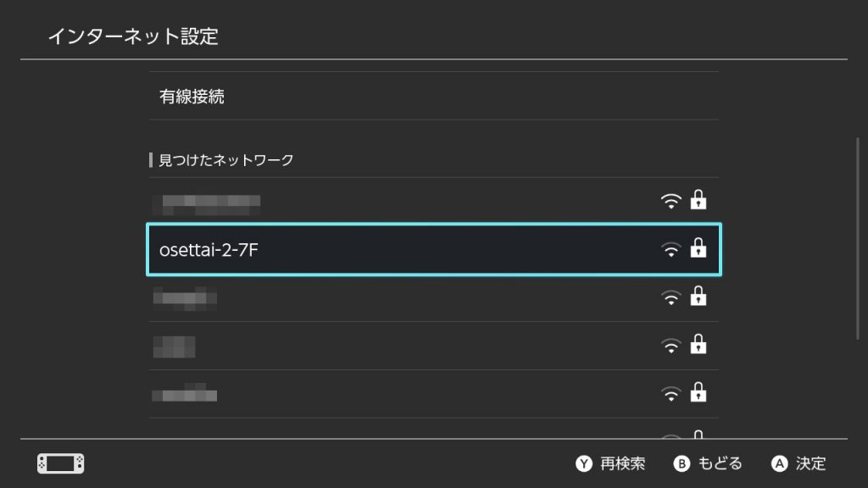Click the Y 再検索 rescan button
This screenshot has height=488, width=868.
click(610, 463)
